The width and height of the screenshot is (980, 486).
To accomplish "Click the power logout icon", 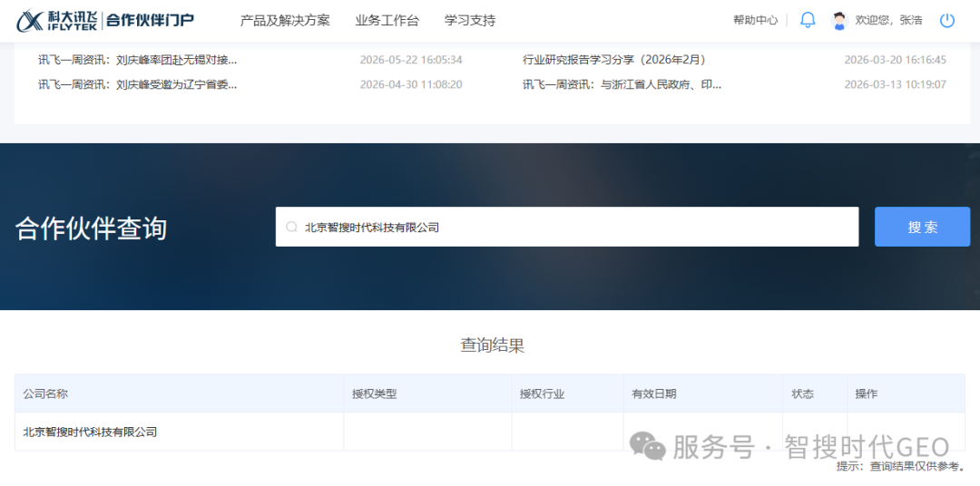I will 946,21.
